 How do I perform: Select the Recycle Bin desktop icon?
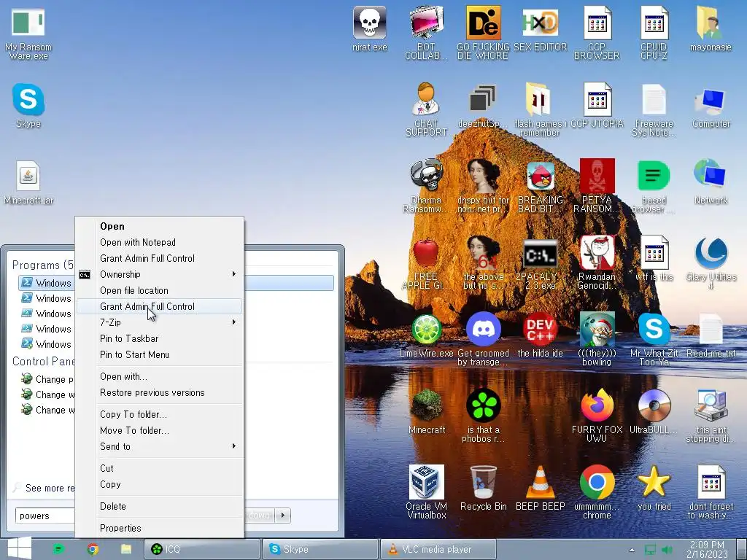click(x=483, y=482)
